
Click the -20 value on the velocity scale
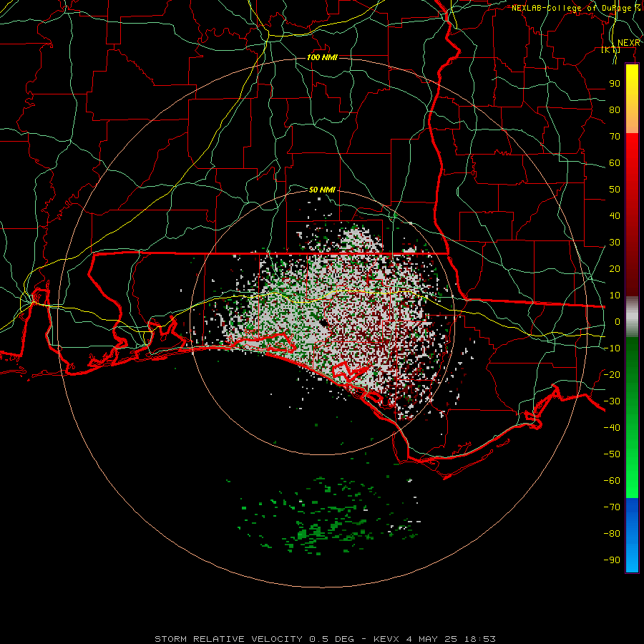(612, 374)
